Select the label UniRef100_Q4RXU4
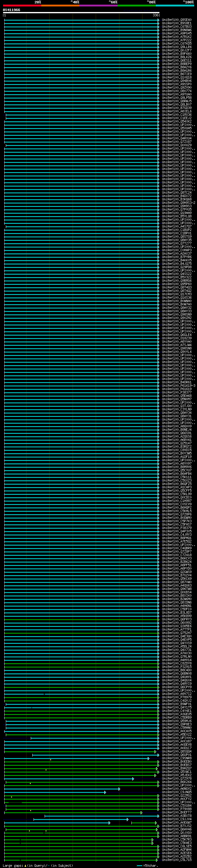This screenshot has width=197, height=868. [176, 139]
